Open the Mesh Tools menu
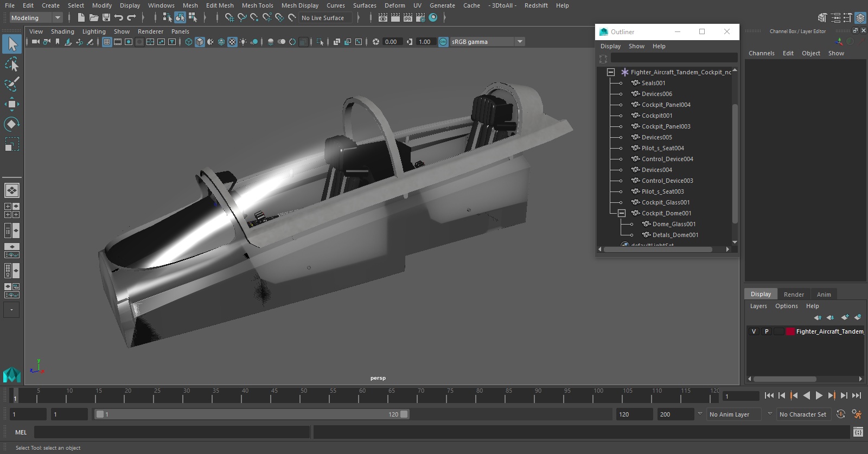Screen dimensions: 868x454 pos(257,5)
